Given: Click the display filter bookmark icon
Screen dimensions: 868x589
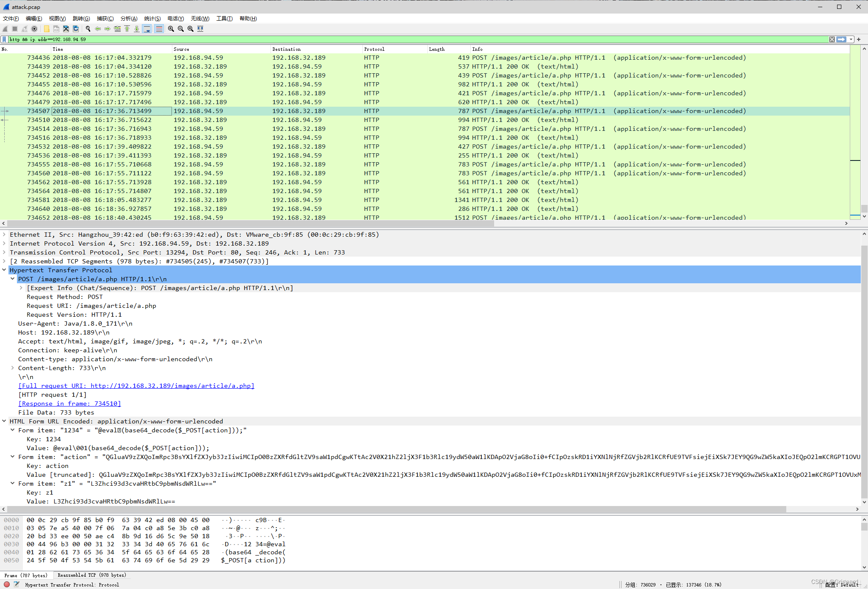Looking at the screenshot, I should [5, 39].
